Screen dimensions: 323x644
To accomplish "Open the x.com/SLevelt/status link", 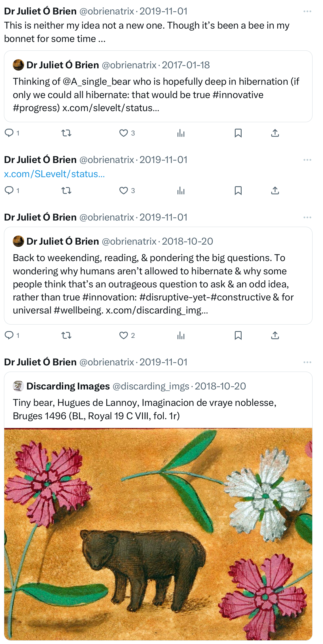I will 54,174.
